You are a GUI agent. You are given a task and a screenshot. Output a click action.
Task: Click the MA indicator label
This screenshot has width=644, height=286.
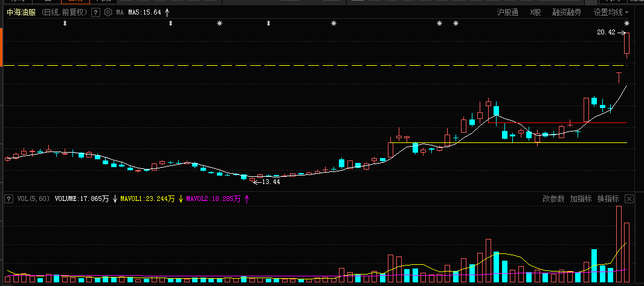click(120, 12)
